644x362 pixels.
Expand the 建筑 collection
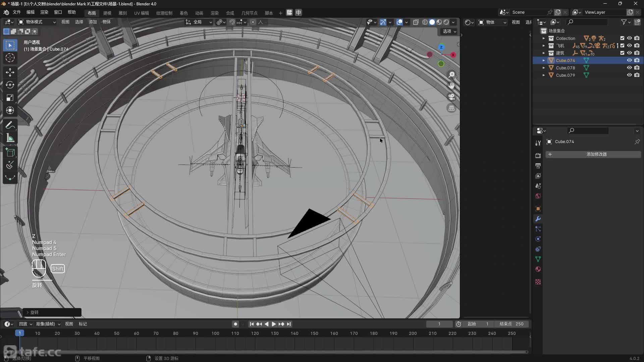coord(544,53)
